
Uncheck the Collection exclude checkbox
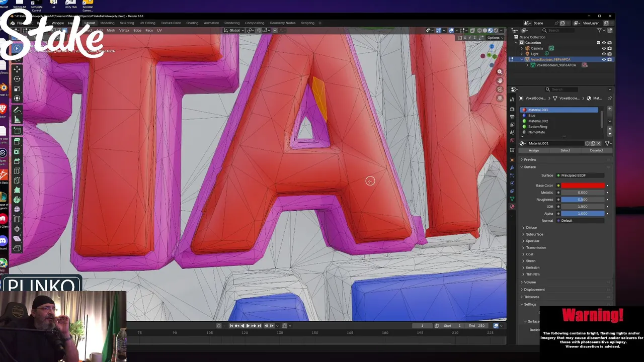pos(598,43)
